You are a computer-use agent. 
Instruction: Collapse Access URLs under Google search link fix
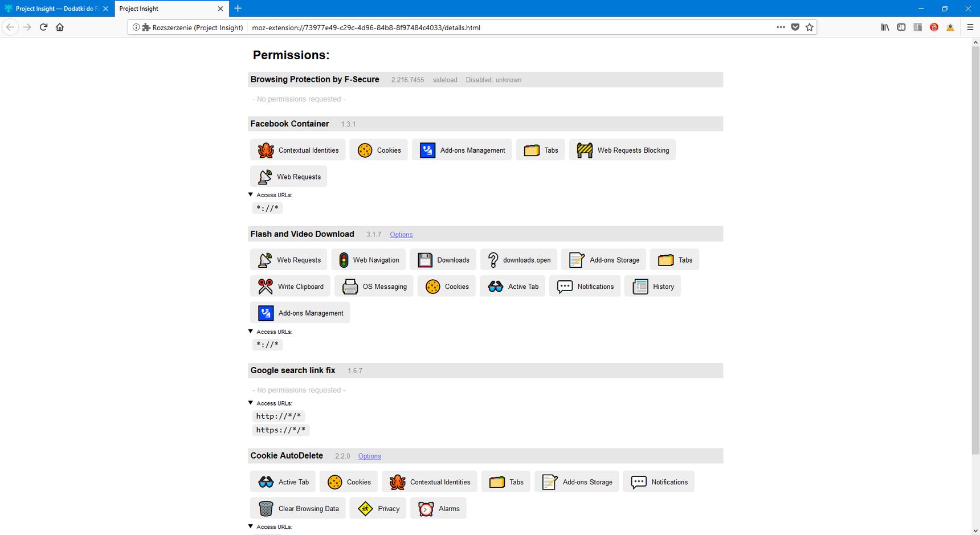(251, 403)
